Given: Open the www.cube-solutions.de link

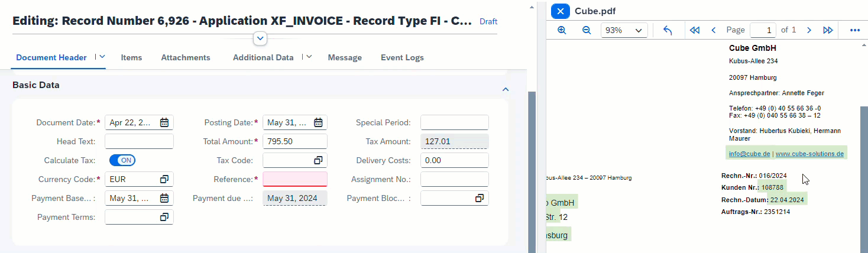Looking at the screenshot, I should click(809, 154).
